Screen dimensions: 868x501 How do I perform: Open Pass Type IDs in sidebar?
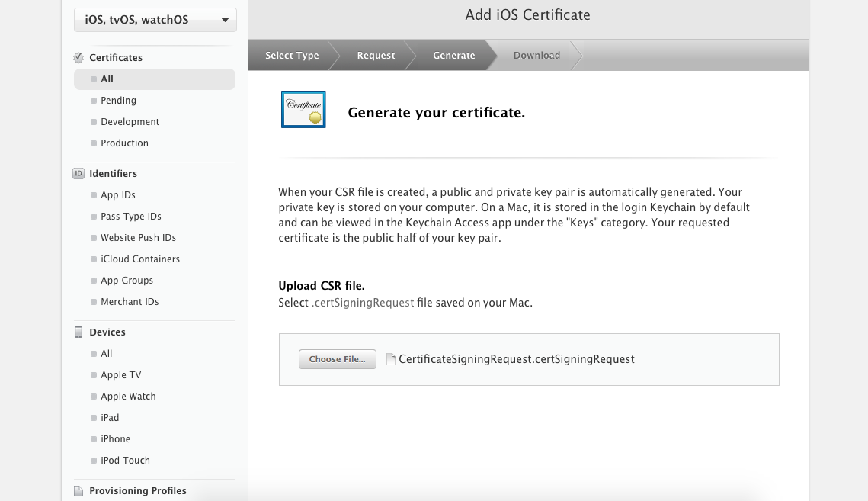pos(131,217)
